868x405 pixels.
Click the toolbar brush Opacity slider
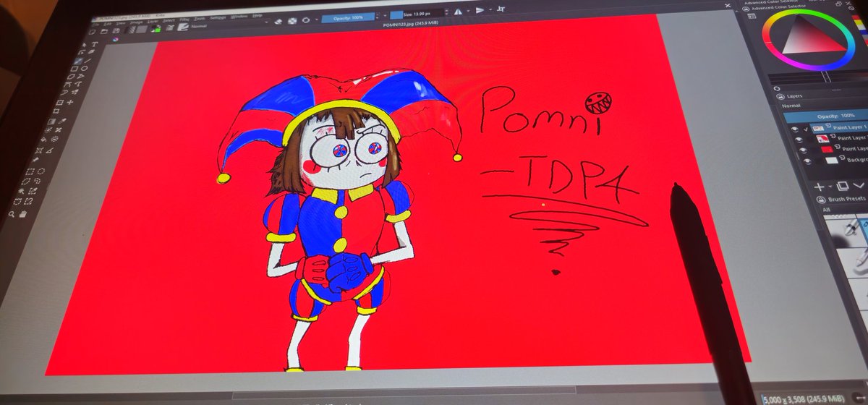(348, 17)
